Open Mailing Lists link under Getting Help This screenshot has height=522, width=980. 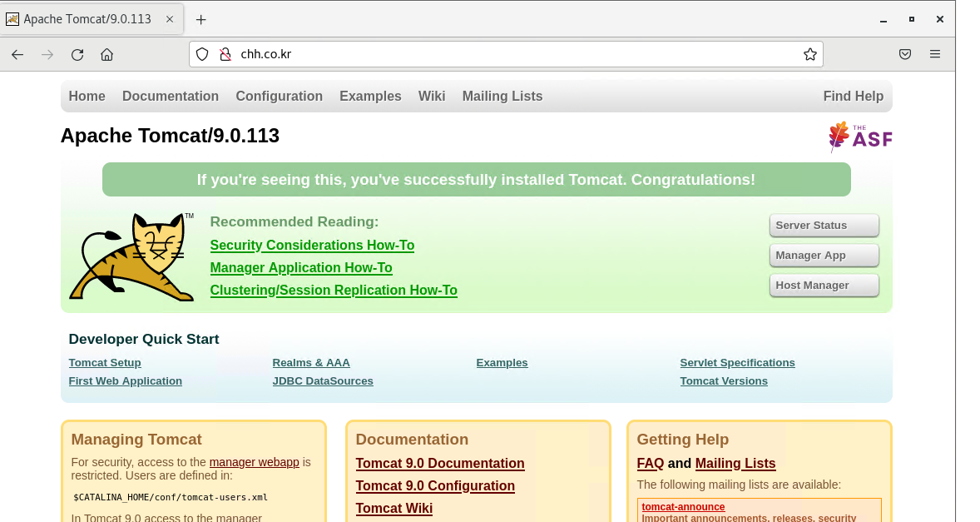(x=735, y=463)
